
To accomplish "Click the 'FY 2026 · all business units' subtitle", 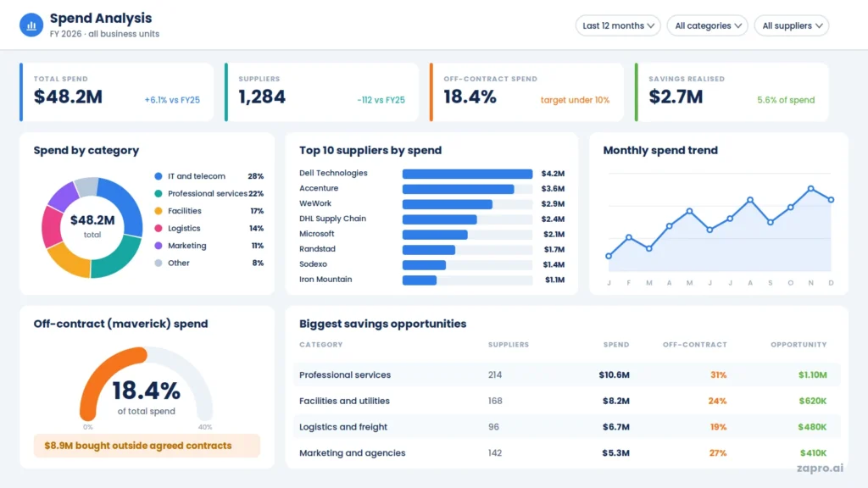I will [104, 34].
